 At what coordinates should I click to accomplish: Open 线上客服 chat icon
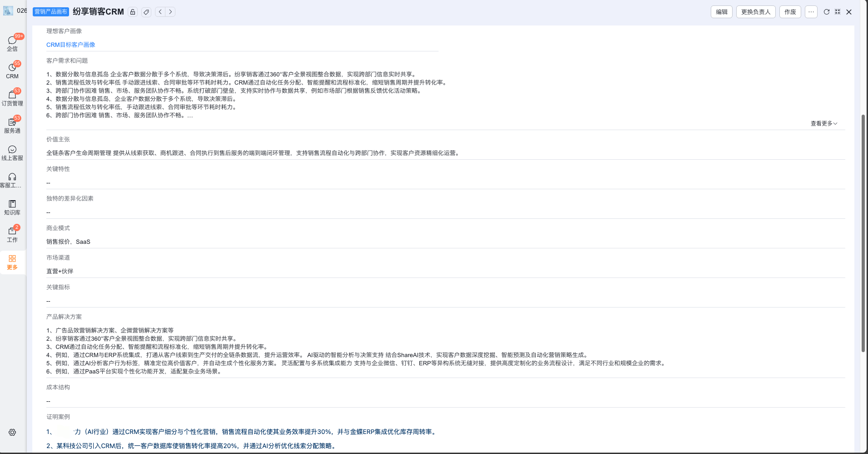click(12, 152)
